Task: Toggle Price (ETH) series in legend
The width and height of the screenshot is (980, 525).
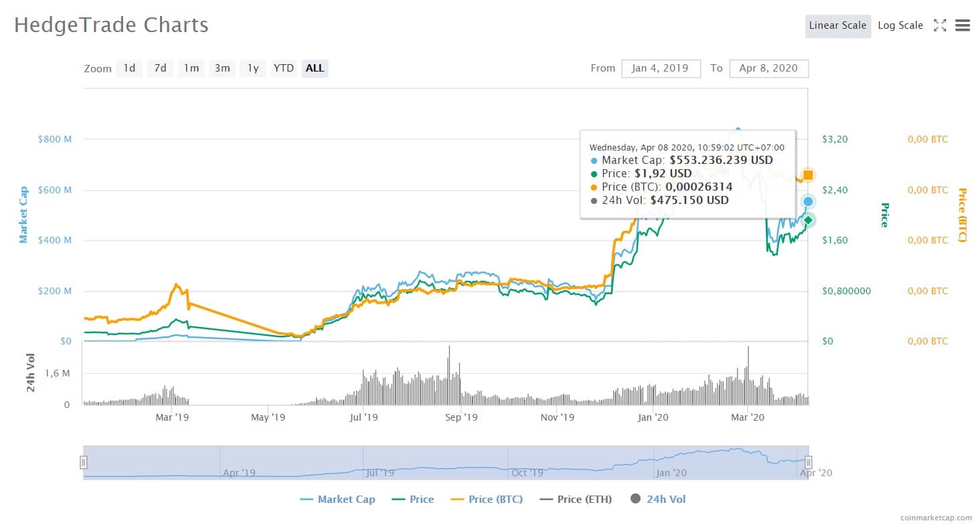Action: [576, 500]
